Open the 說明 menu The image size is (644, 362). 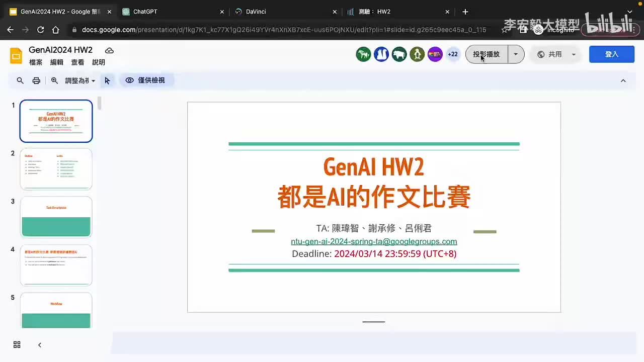[99, 62]
